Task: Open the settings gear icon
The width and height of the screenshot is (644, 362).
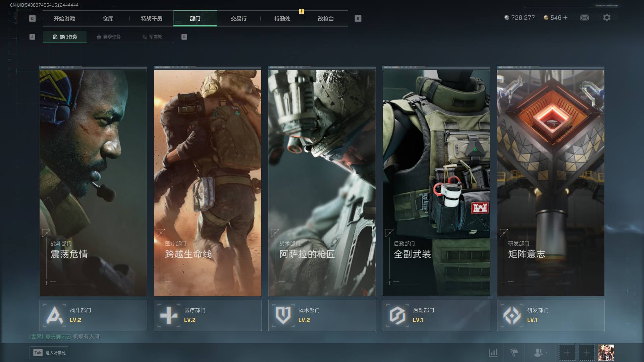Action: point(606,17)
